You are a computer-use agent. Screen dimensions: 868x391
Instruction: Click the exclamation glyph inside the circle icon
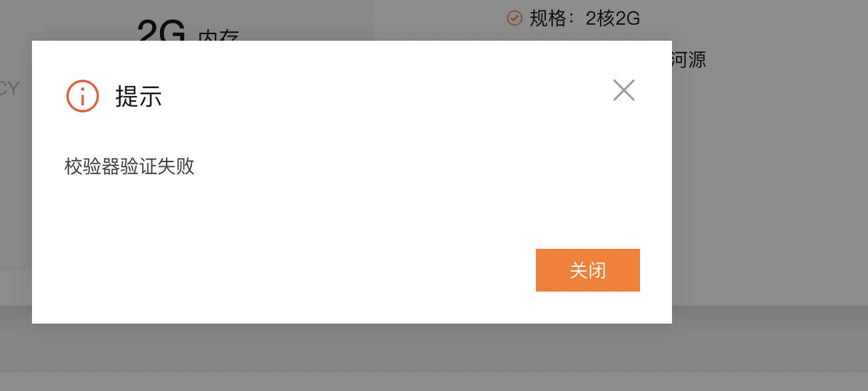click(83, 97)
